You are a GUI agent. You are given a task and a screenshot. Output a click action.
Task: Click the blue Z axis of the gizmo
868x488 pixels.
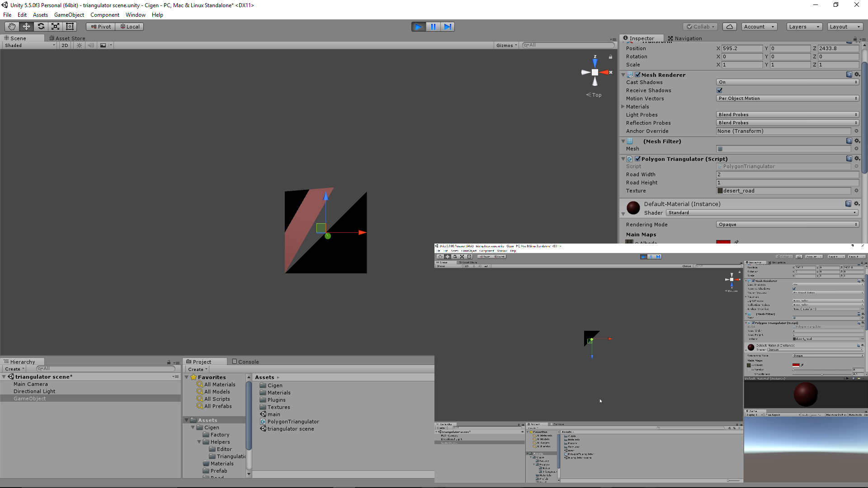click(595, 62)
